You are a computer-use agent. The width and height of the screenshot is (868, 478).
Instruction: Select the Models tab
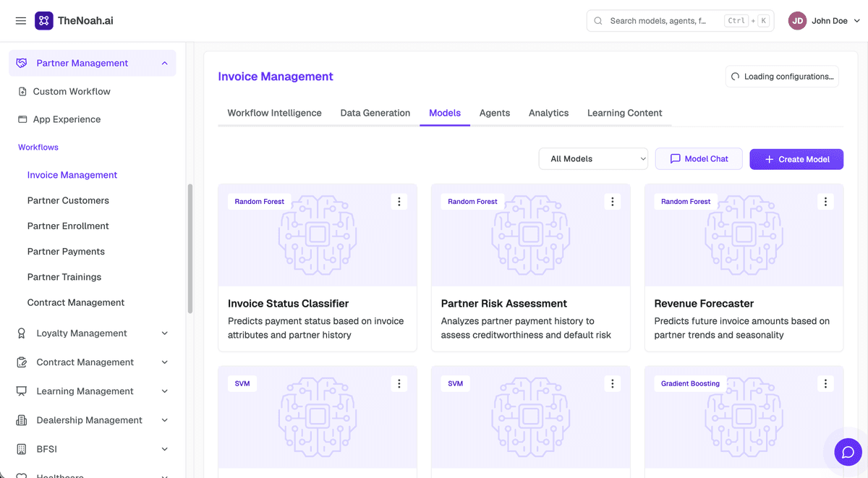point(445,113)
